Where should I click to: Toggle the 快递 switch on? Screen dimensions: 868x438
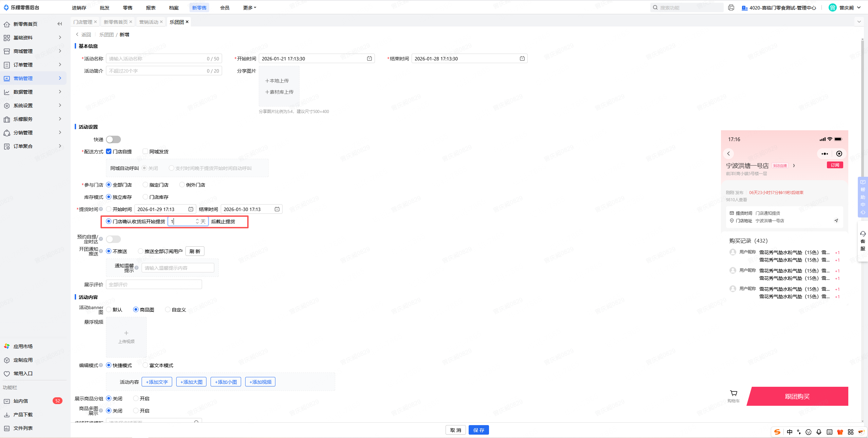tap(113, 139)
